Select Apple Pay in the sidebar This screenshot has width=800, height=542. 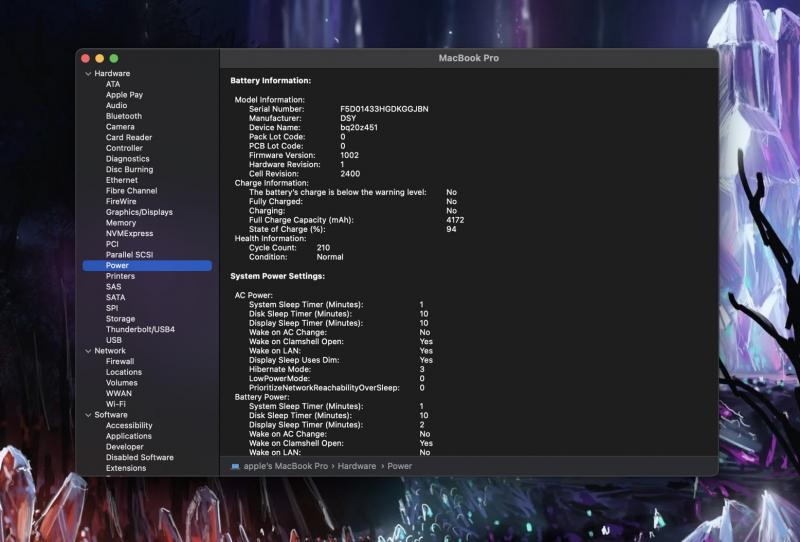pos(124,95)
